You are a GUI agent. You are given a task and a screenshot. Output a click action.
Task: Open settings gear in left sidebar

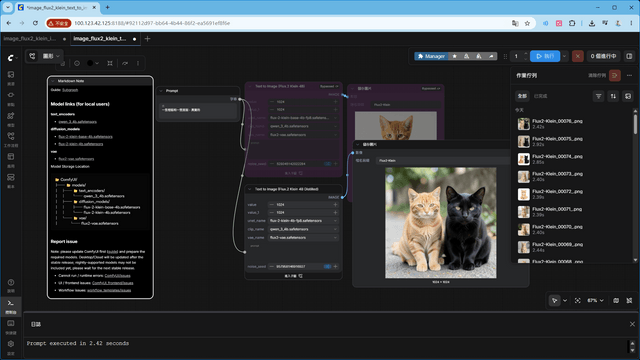click(11, 344)
